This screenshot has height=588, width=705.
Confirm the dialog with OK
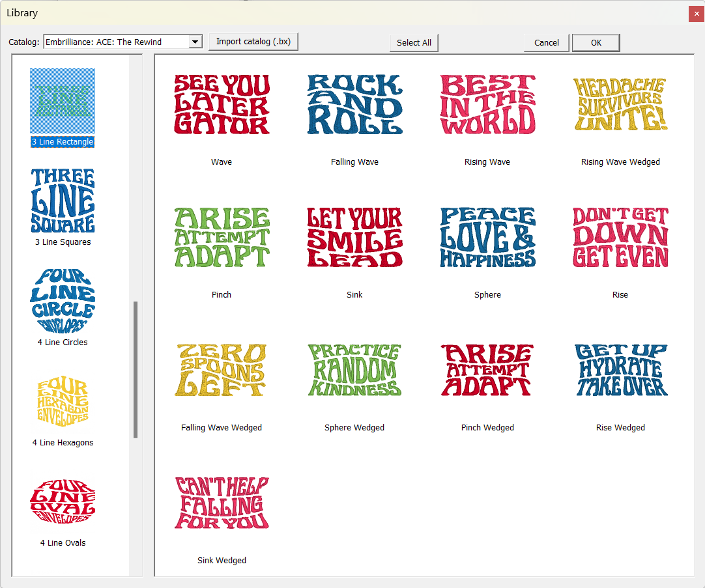tap(596, 42)
